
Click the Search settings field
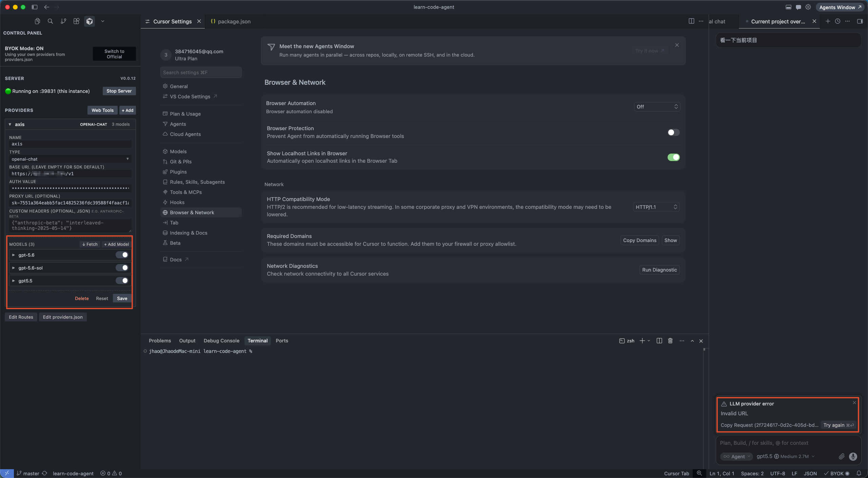pyautogui.click(x=201, y=73)
